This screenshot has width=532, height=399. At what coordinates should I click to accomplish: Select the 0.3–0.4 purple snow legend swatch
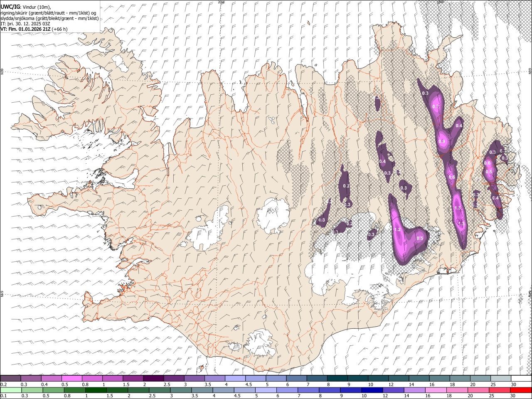(x=31, y=379)
